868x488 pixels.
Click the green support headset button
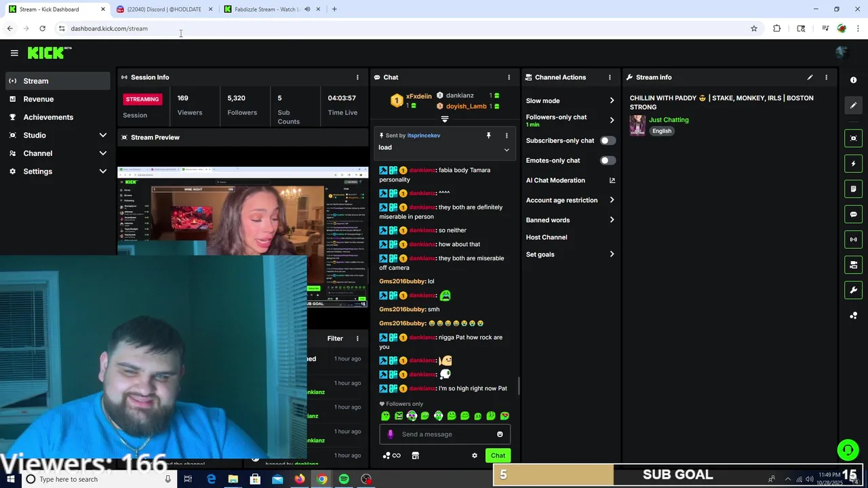click(x=848, y=450)
